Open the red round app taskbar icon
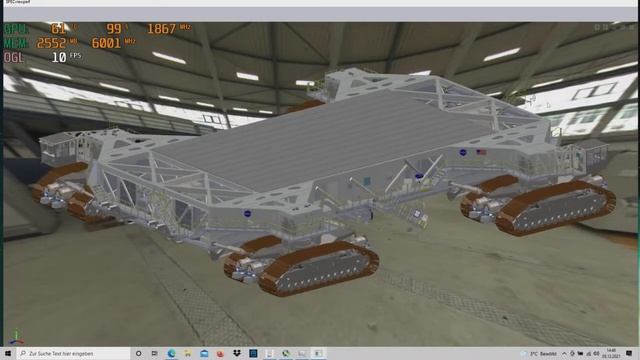Image resolution: width=640 pixels, height=360 pixels. 220,353
